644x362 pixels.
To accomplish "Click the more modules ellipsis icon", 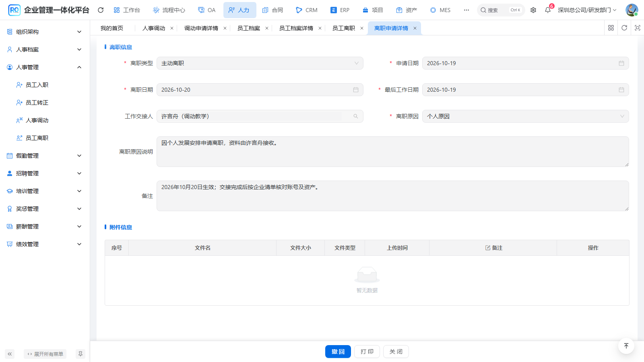I will 466,10.
